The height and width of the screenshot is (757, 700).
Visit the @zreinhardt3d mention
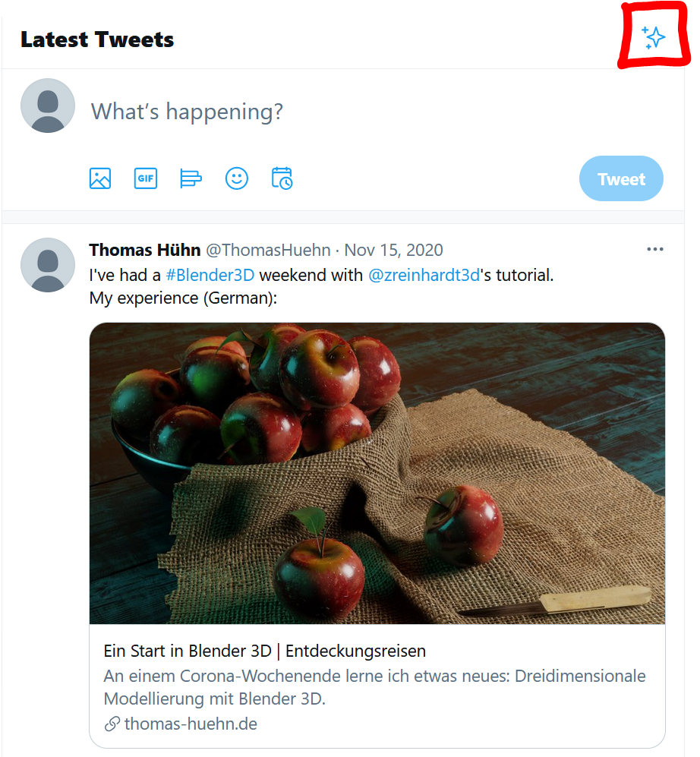(x=424, y=275)
